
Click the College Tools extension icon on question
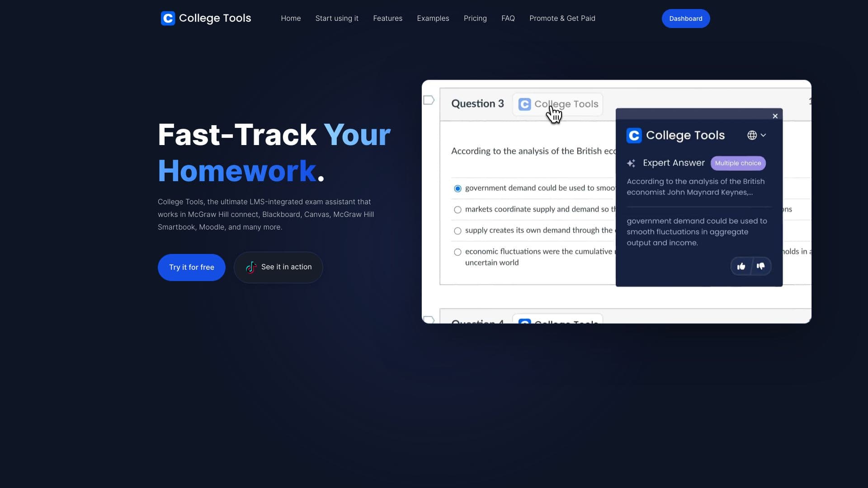click(557, 103)
